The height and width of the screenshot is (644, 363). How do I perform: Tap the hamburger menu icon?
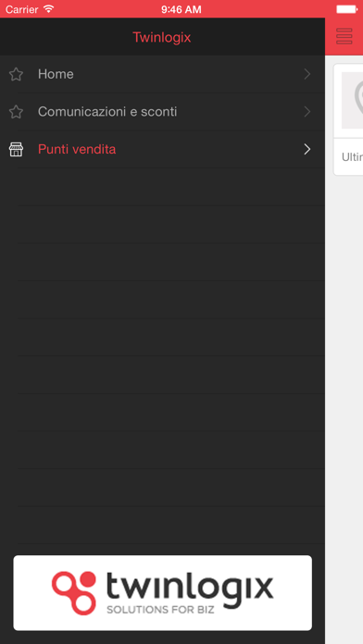344,36
